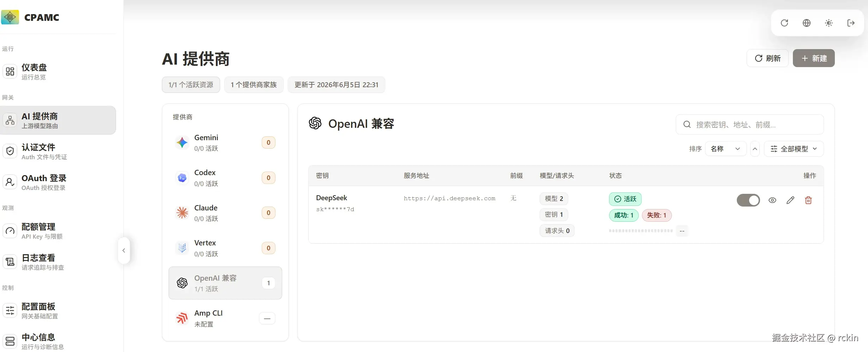
Task: Click the Codex provider icon
Action: coord(182,178)
